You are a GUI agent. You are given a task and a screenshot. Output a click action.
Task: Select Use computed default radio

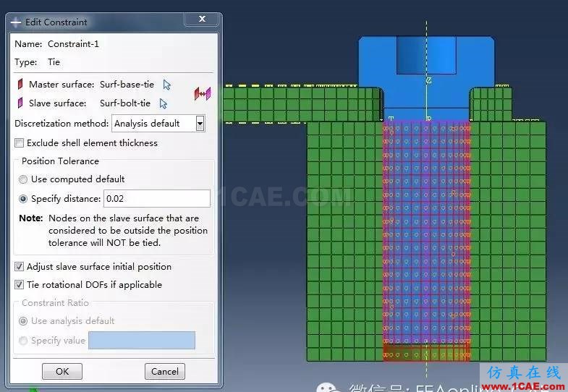[x=23, y=179]
